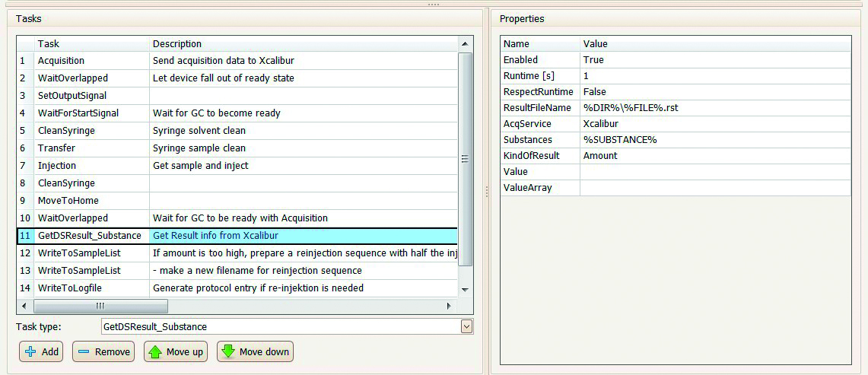The image size is (868, 375).
Task: Click the KindOfResult value Amount
Action: tap(600, 156)
